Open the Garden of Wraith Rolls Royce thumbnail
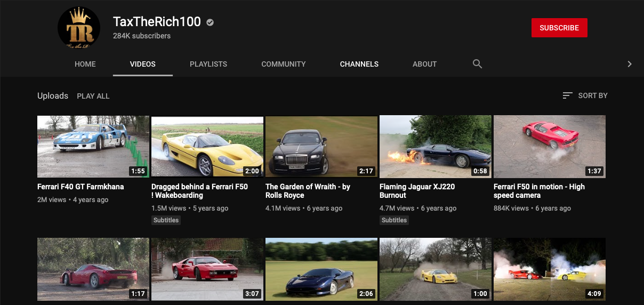The width and height of the screenshot is (644, 305). pos(321,147)
